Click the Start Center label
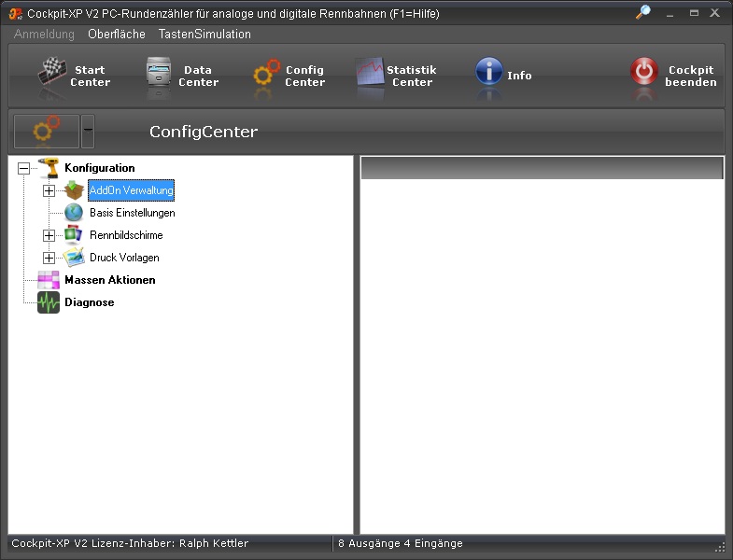Screen dimensions: 733x560 tap(91, 76)
